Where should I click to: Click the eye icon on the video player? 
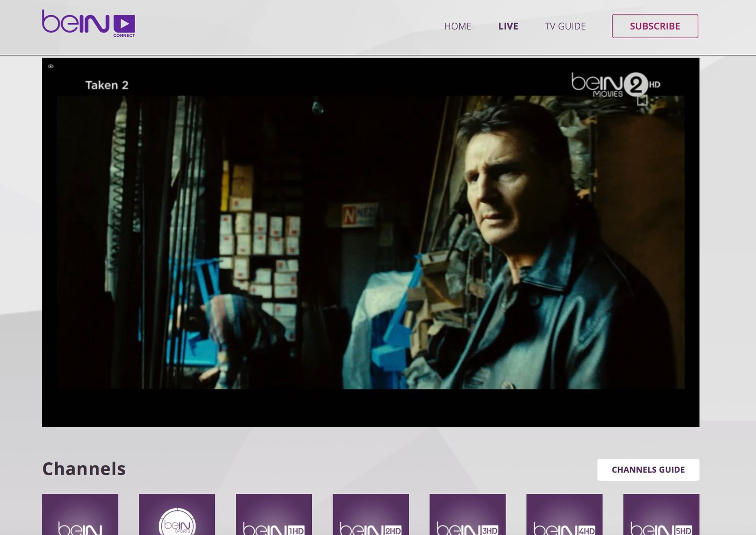point(51,66)
